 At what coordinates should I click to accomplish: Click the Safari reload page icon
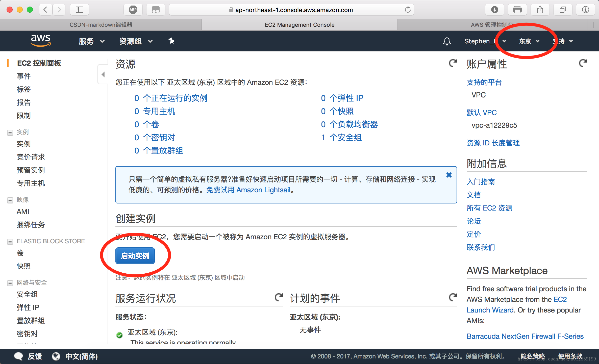coord(408,10)
